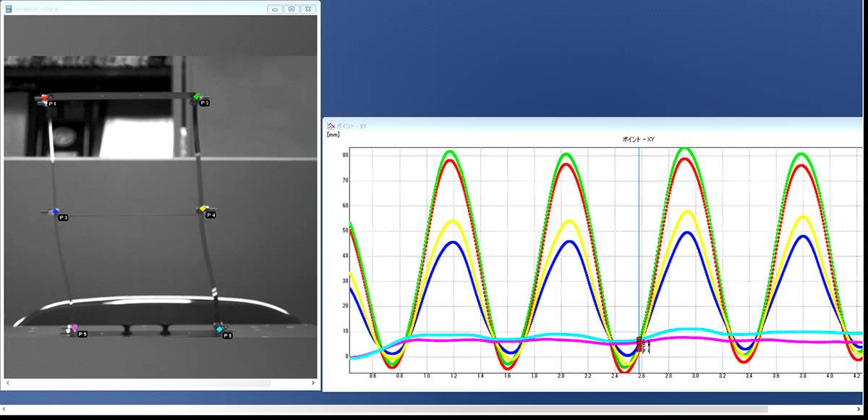This screenshot has width=868, height=420.
Task: Select the red P1 tracking marker
Action: click(44, 97)
